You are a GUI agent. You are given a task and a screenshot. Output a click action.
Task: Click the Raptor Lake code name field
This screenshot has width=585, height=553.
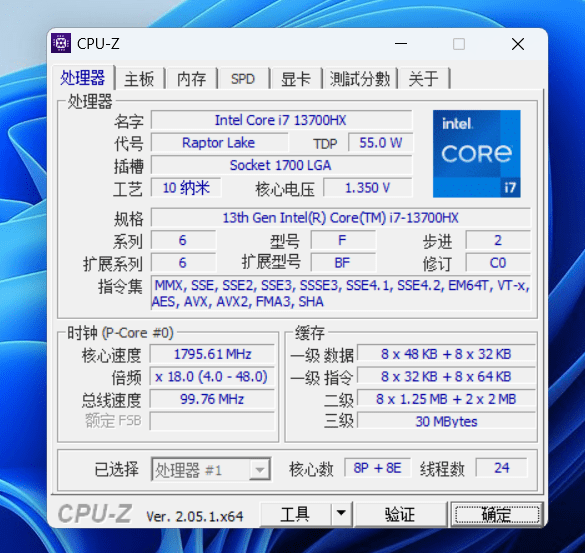coord(219,143)
